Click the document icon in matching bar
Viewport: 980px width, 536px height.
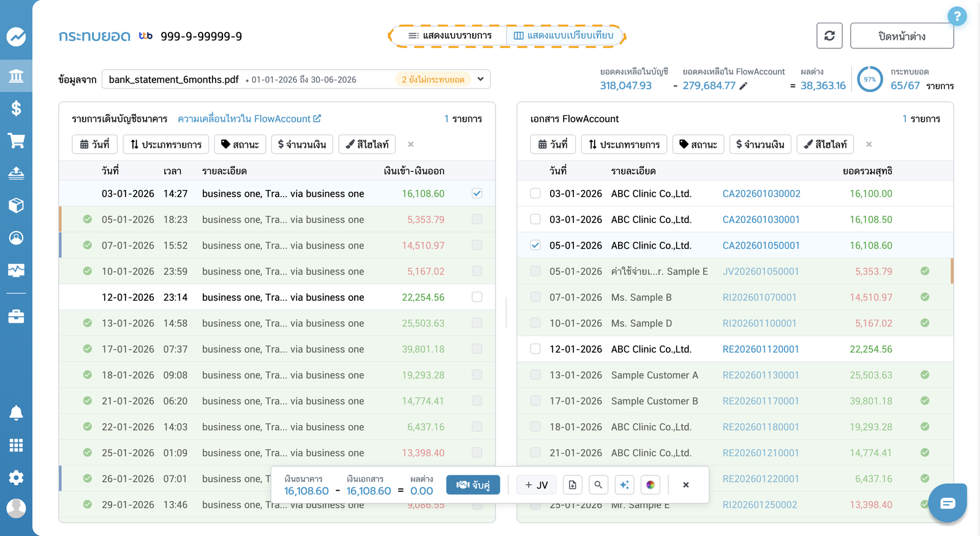[x=573, y=485]
